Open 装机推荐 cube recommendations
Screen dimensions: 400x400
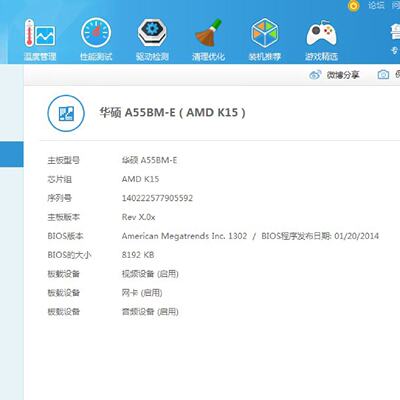coord(265,40)
